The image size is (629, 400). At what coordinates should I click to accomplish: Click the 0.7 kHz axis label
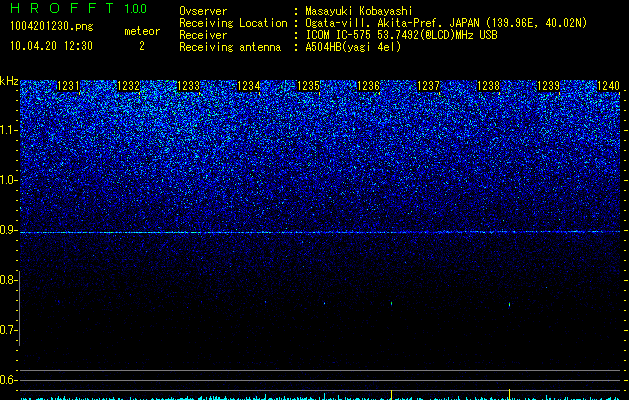pos(8,330)
